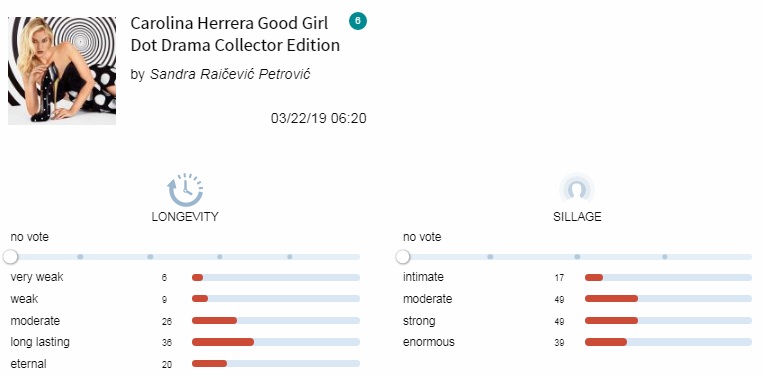Click the 'very weak' longevity bar

click(276, 278)
